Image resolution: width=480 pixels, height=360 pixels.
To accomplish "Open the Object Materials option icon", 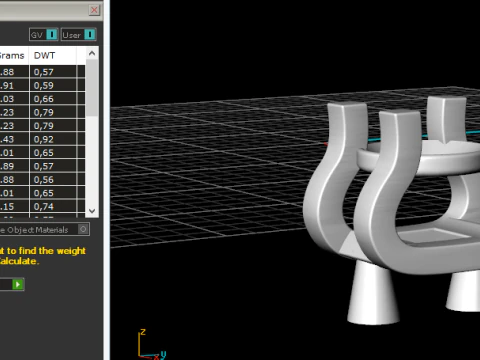I will tap(83, 229).
